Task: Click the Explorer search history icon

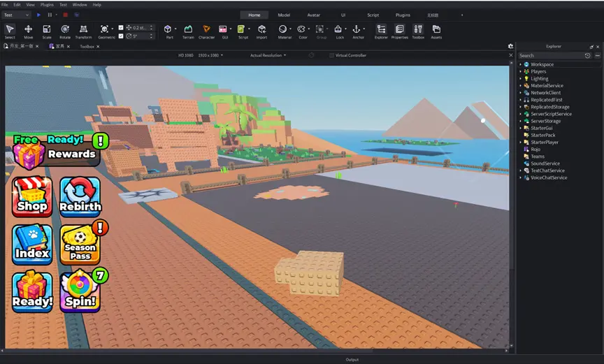Action: (587, 55)
